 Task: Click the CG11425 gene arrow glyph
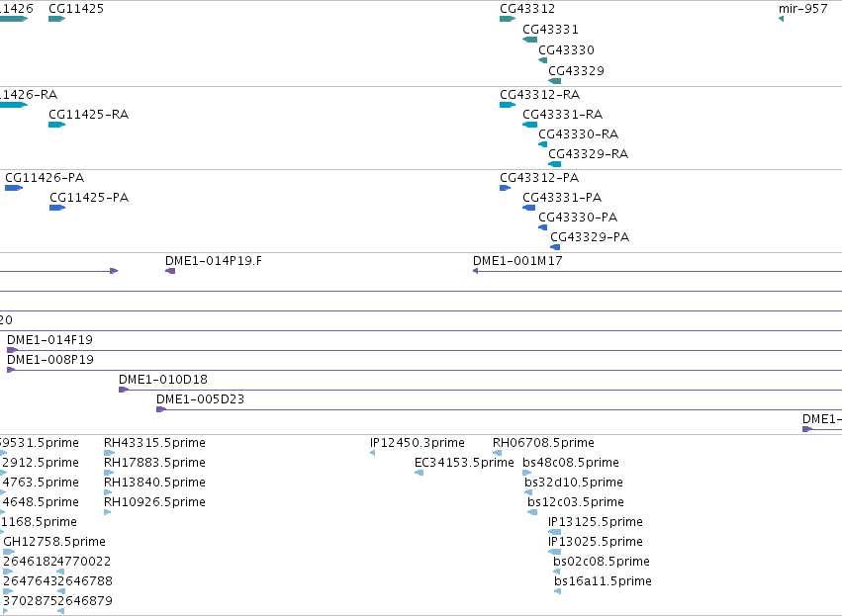57,19
